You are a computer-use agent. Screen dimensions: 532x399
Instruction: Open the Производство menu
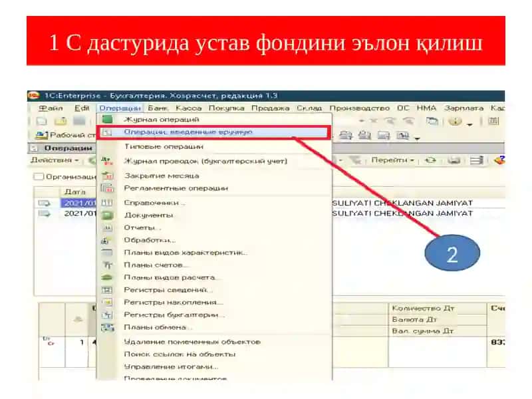coord(359,108)
